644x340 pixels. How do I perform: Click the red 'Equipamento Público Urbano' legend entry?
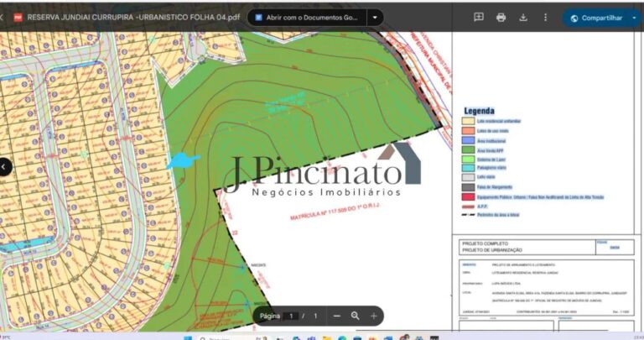tap(532, 197)
